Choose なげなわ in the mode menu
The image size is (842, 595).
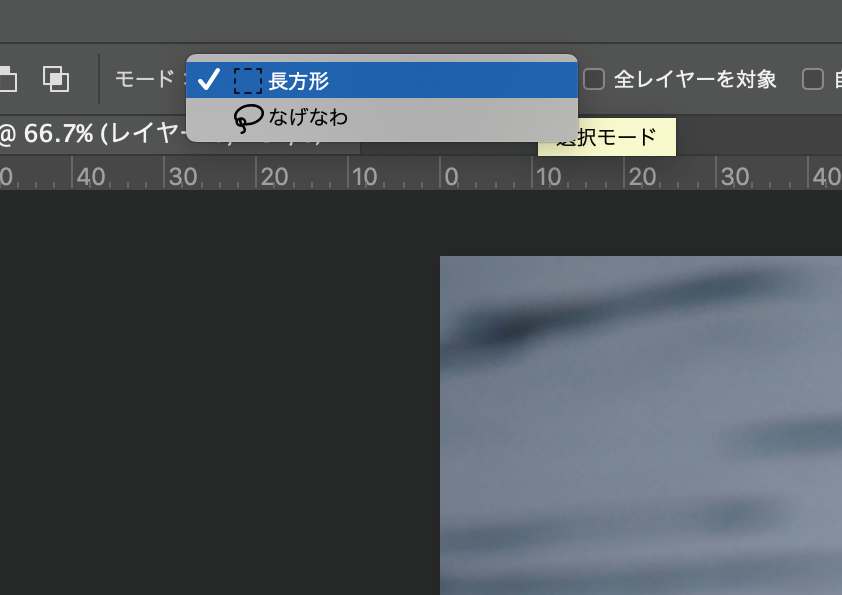pyautogui.click(x=382, y=117)
